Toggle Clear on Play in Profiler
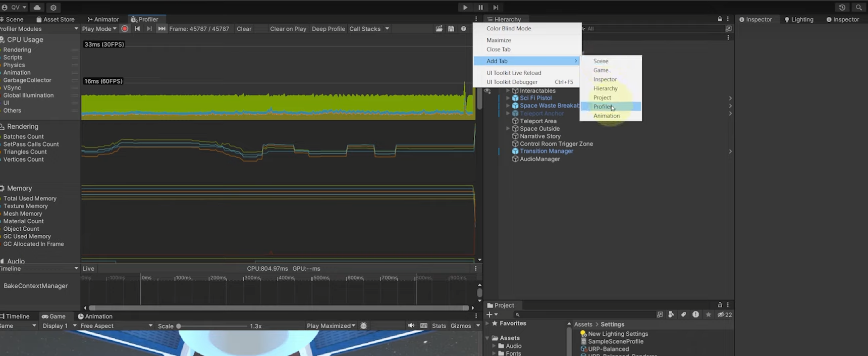868x356 pixels. pos(288,29)
